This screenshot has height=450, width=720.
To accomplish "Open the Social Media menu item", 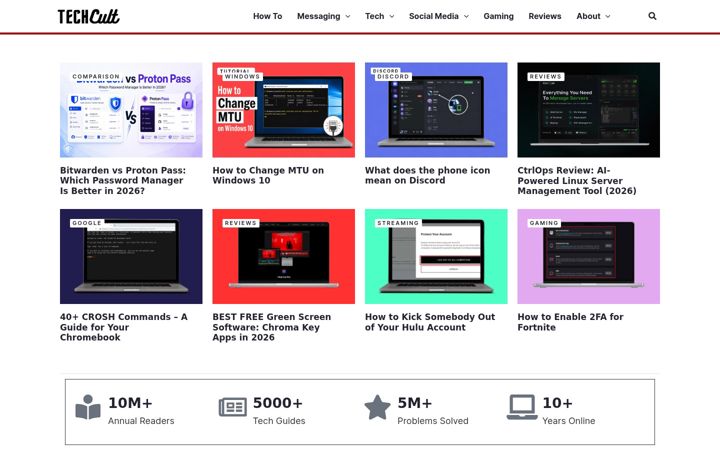I will point(434,16).
